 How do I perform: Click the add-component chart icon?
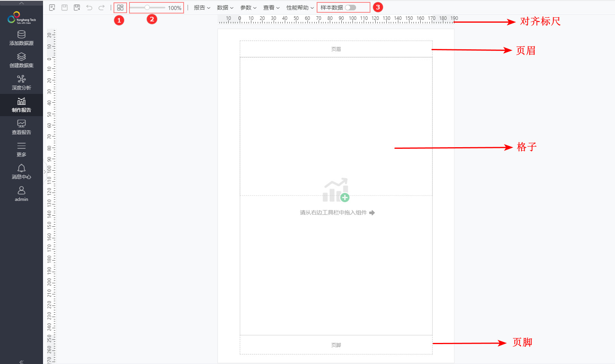[x=336, y=190]
